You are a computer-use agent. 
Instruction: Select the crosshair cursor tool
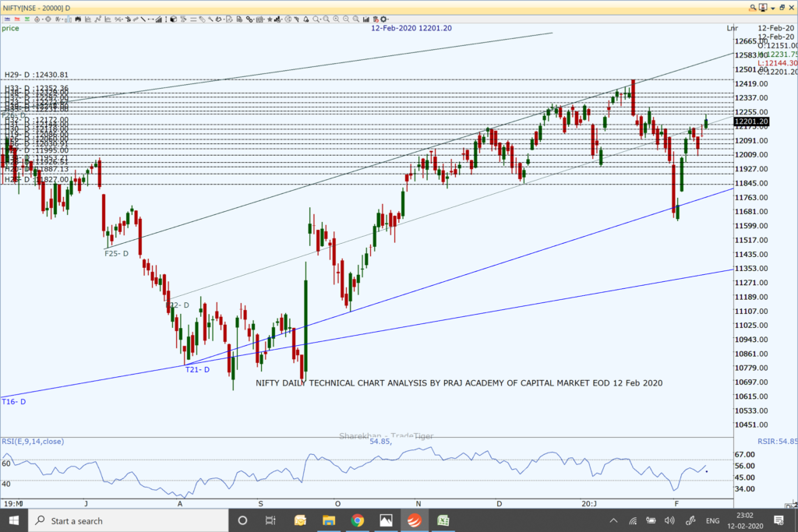click(x=48, y=19)
